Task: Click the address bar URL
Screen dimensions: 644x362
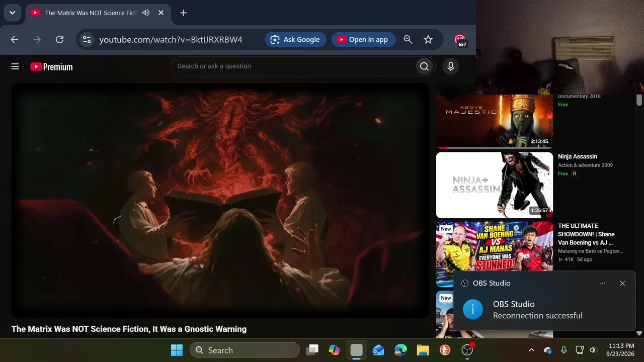Action: coord(171,40)
